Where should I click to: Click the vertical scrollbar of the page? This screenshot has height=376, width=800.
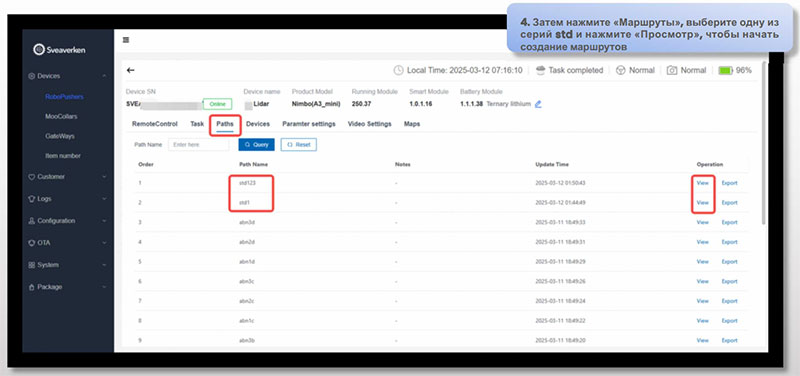pyautogui.click(x=763, y=143)
